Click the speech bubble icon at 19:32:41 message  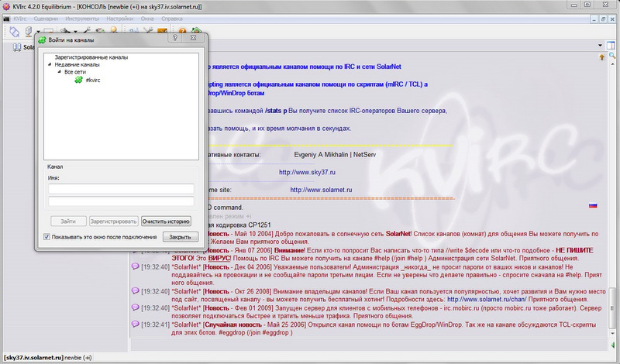pos(135,324)
